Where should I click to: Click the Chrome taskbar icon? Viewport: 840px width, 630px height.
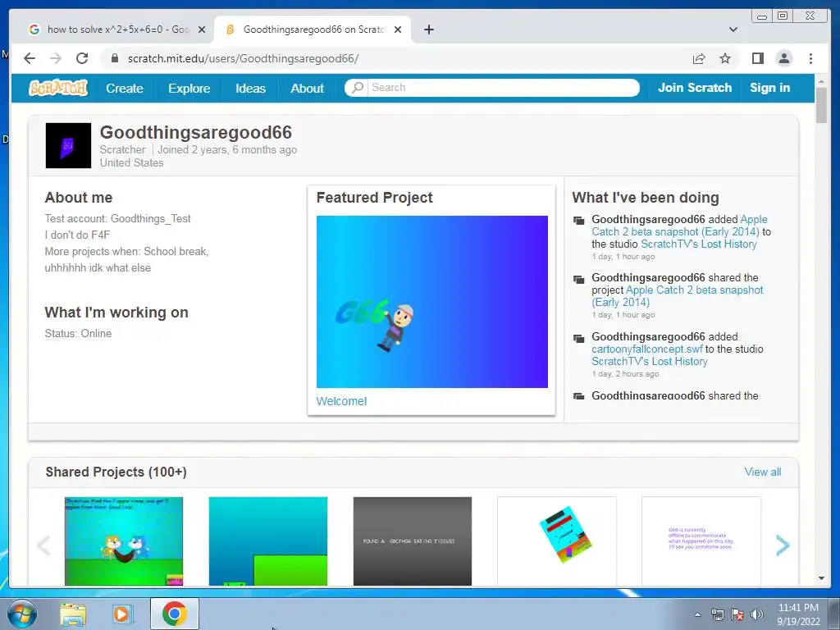click(174, 614)
